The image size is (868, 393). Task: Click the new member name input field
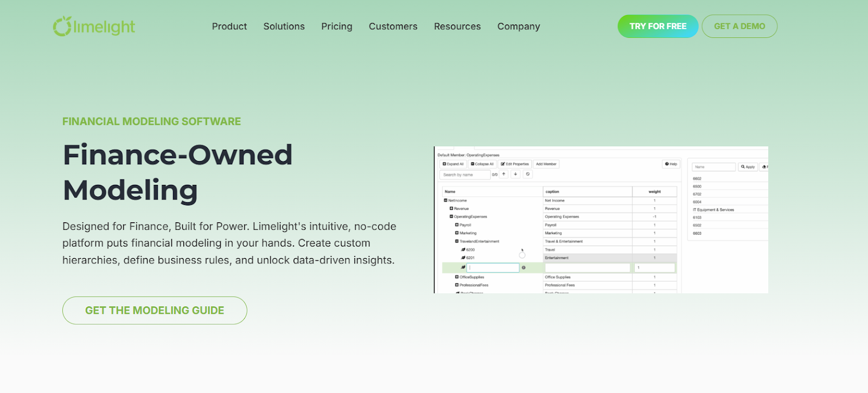493,268
